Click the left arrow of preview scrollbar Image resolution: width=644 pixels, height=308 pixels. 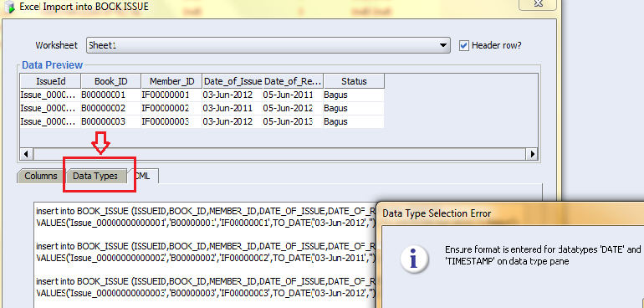coord(26,154)
